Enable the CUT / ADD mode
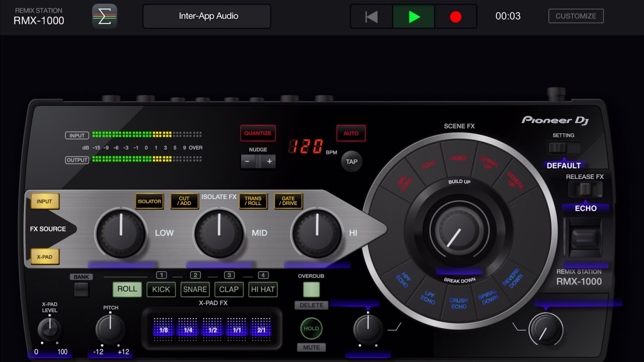 click(x=185, y=202)
